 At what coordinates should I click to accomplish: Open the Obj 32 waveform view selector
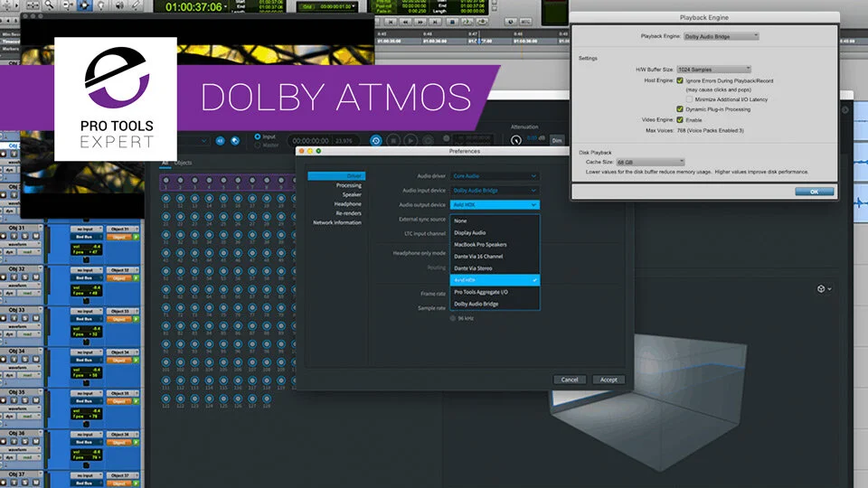tap(21, 285)
